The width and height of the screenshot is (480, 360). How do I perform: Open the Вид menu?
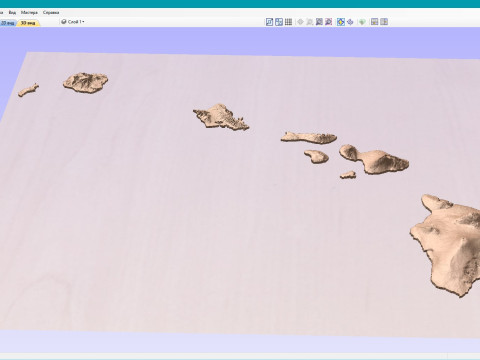tap(12, 13)
